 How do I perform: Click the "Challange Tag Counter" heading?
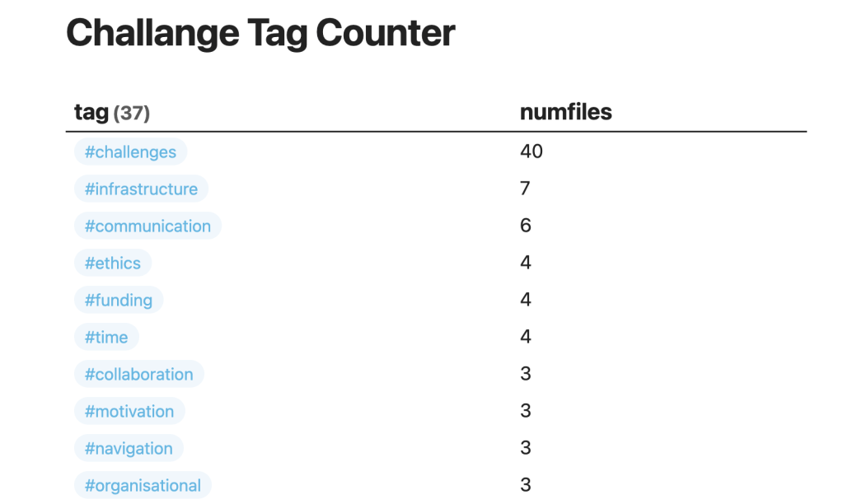click(x=260, y=34)
